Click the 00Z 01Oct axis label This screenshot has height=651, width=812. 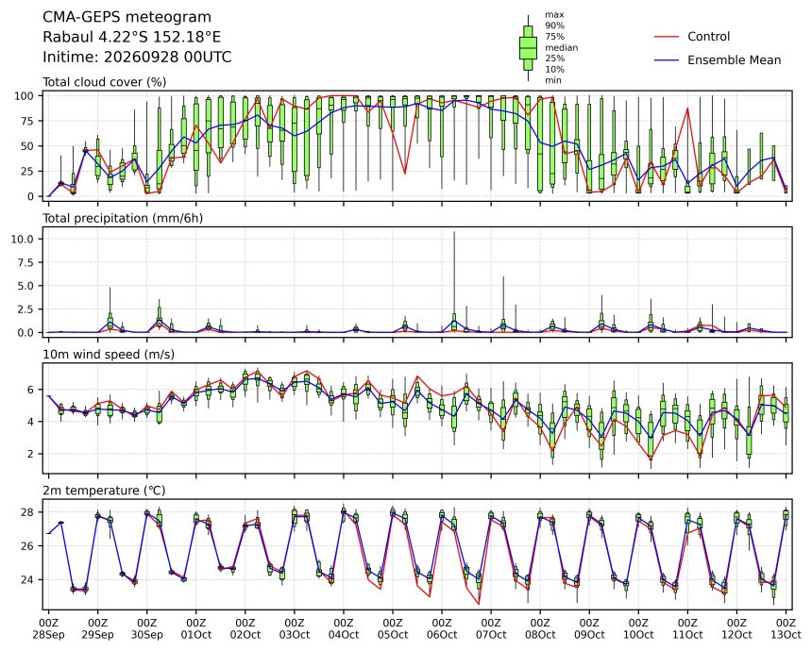196,628
